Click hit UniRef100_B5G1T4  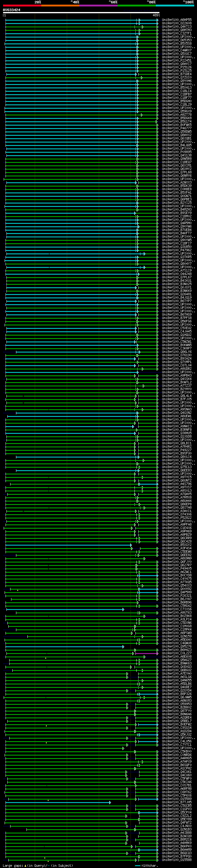pos(176,121)
